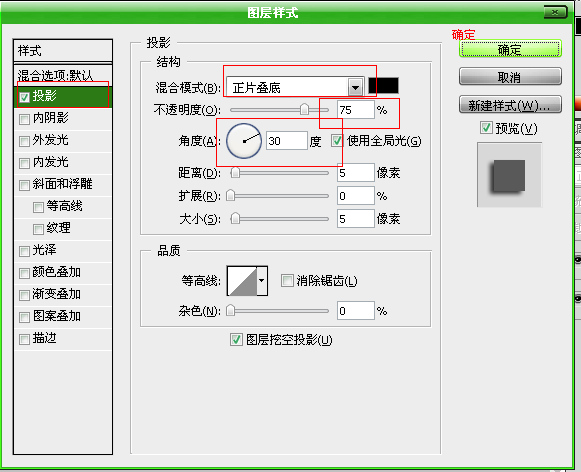This screenshot has width=581, height=472.
Task: Enable the 内阴影 checkbox
Action: 24,119
